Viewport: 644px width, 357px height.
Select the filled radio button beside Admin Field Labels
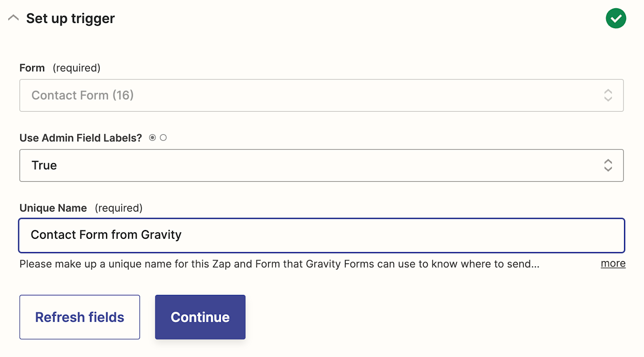click(x=152, y=138)
